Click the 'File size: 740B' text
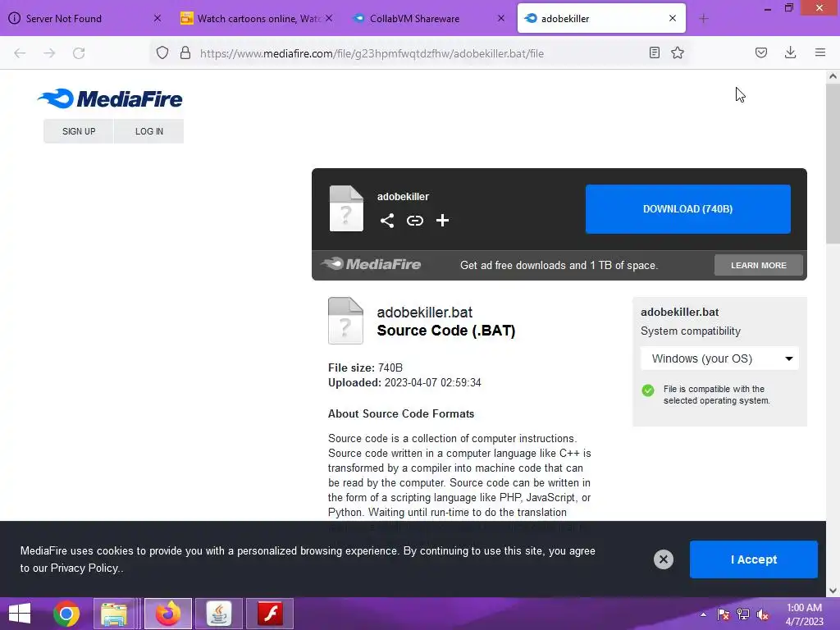The width and height of the screenshot is (840, 630). tap(365, 368)
